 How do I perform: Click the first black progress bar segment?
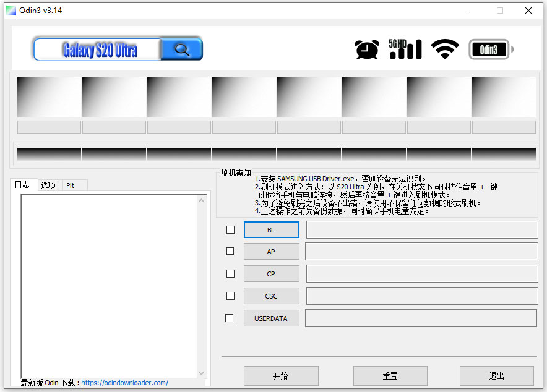coord(49,154)
